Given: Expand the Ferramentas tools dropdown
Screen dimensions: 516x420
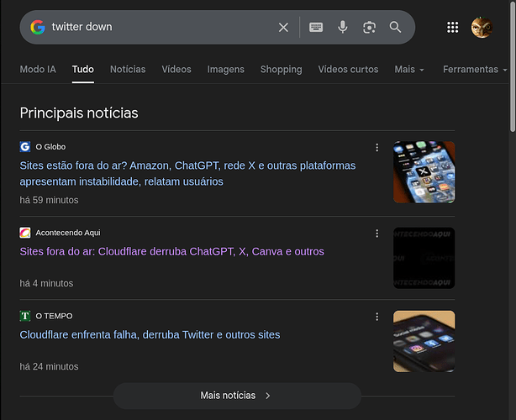Looking at the screenshot, I should (475, 69).
